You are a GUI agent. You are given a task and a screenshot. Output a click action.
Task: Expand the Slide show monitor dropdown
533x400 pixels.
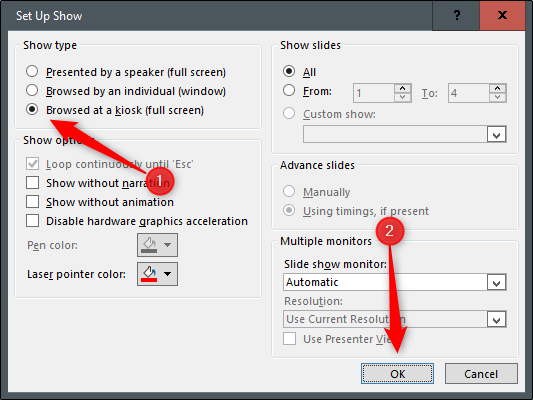(x=496, y=282)
